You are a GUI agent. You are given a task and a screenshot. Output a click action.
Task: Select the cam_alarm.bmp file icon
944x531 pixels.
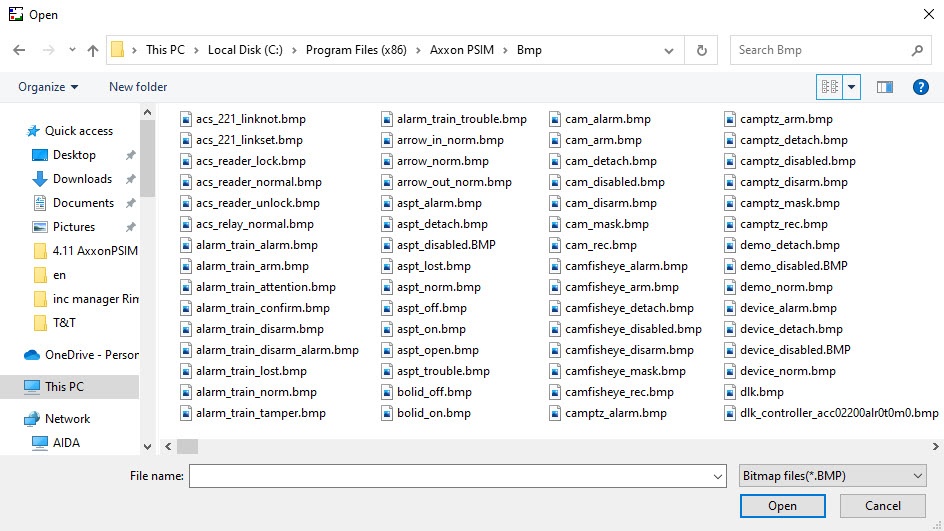point(556,119)
